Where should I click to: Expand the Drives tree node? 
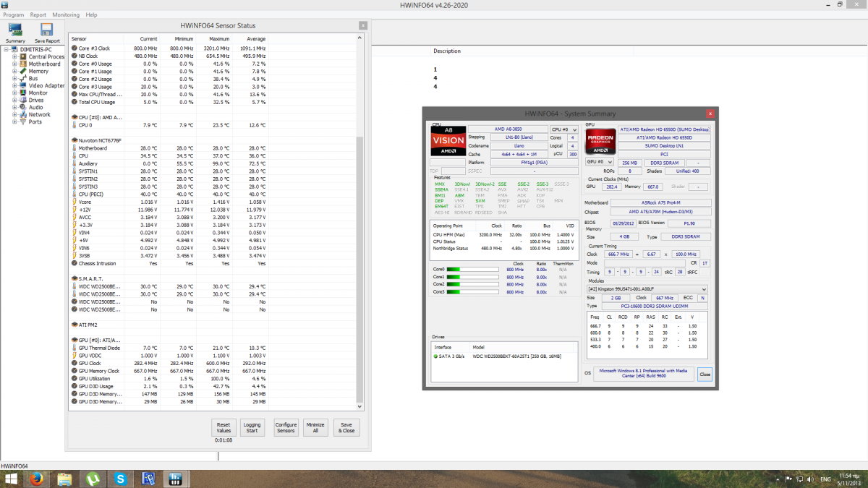14,100
